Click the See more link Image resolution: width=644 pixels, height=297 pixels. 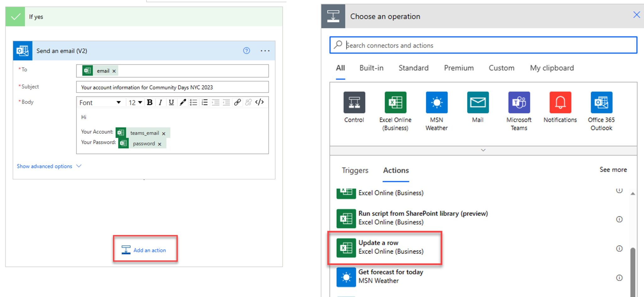[613, 169]
